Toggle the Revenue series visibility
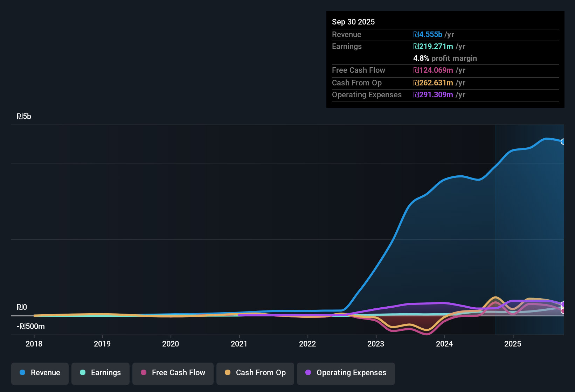This screenshot has width=575, height=392. pos(40,373)
